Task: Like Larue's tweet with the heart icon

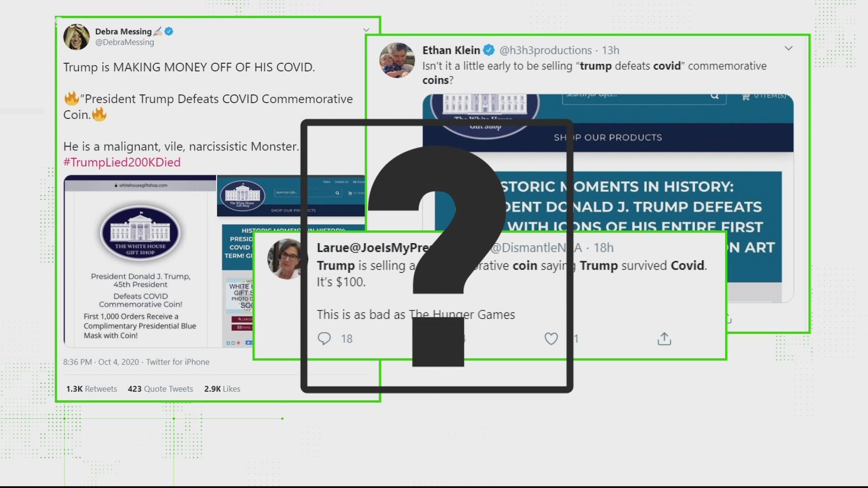Action: coord(551,338)
